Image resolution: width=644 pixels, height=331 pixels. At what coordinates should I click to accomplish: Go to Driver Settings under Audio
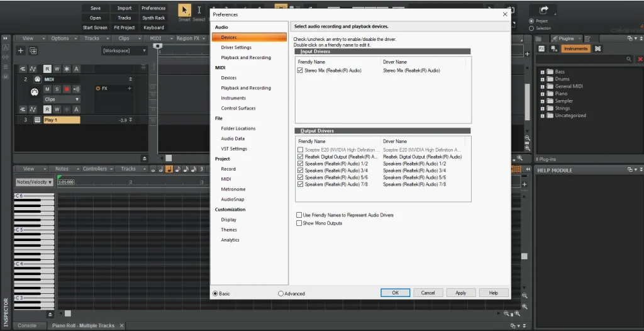[x=236, y=47]
